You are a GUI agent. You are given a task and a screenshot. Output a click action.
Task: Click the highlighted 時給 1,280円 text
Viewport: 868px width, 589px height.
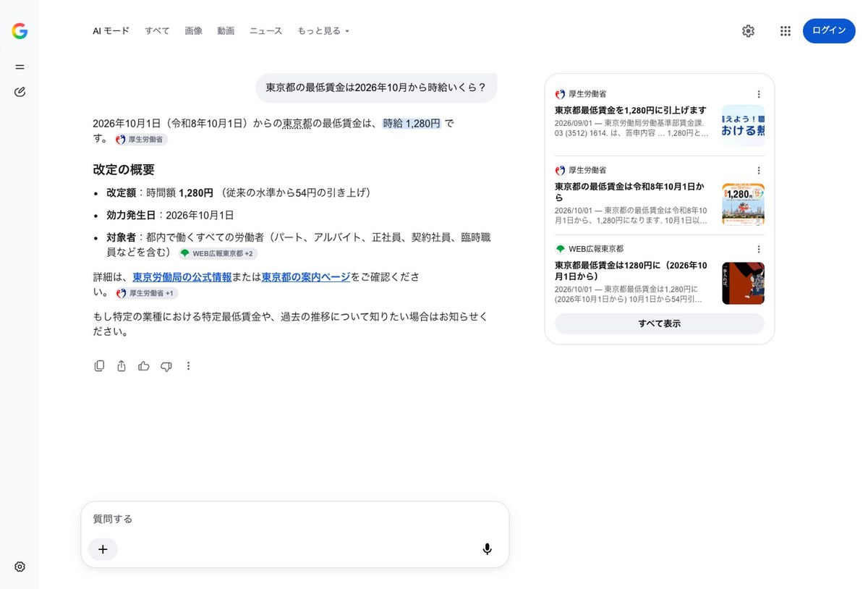click(412, 124)
